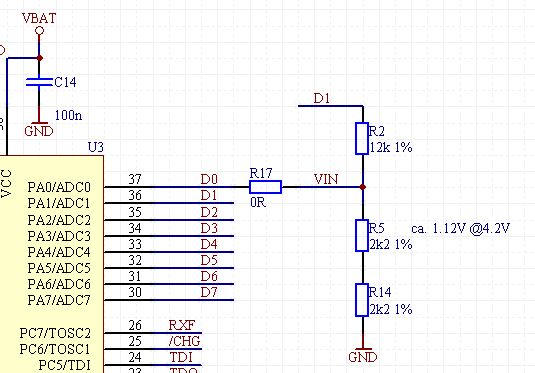The width and height of the screenshot is (535, 373).
Task: Select the U3 component designator
Action: 96,147
